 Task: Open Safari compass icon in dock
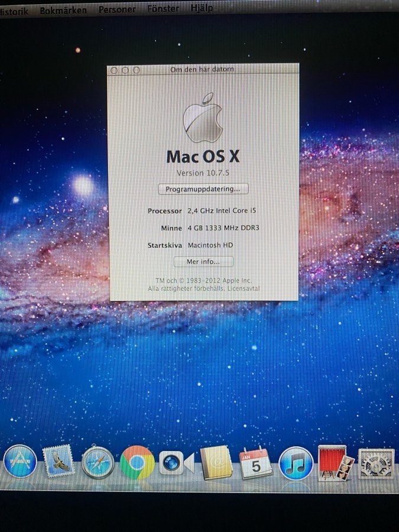point(98,462)
